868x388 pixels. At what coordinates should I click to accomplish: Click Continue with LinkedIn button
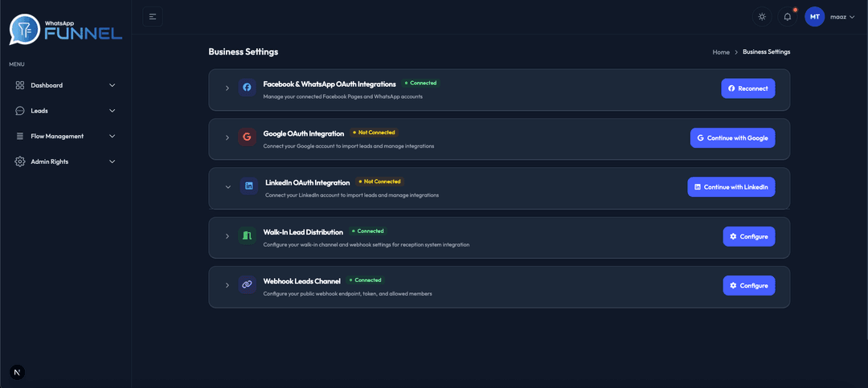(731, 187)
